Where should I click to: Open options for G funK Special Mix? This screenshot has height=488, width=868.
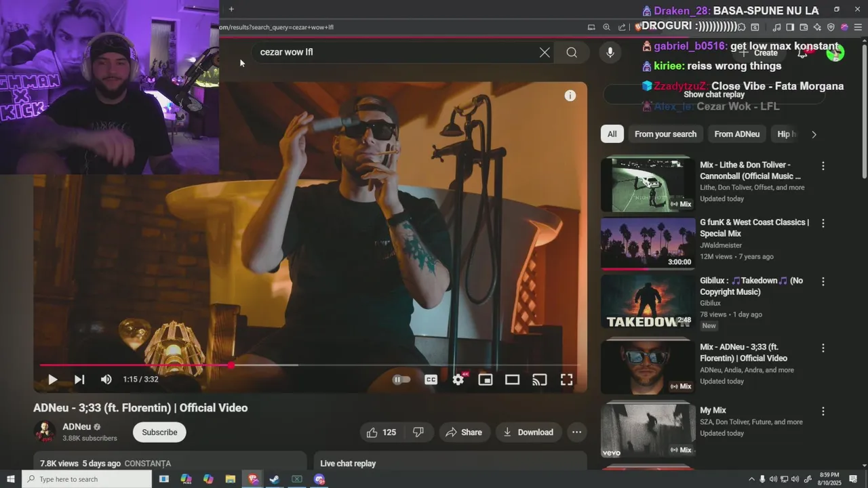pos(823,224)
